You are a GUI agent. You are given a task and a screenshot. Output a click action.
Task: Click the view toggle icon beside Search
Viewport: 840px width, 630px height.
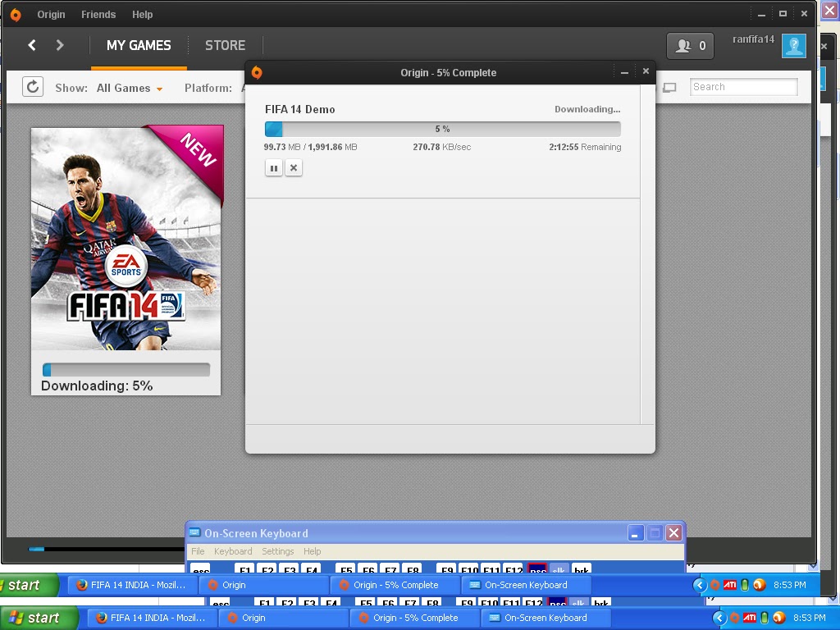(669, 87)
